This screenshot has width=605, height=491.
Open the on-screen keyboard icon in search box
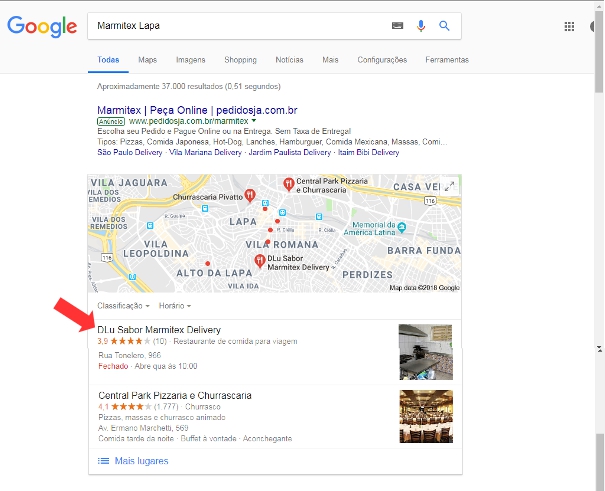click(397, 26)
